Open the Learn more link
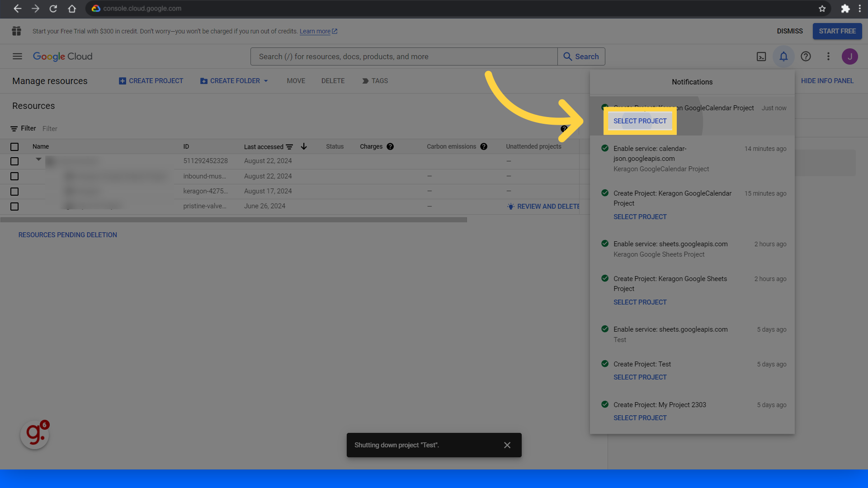 tap(318, 31)
